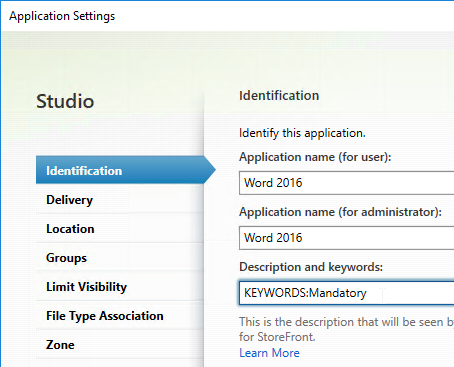Click the Application Settings title bar
This screenshot has height=367, width=454.
coord(227,16)
